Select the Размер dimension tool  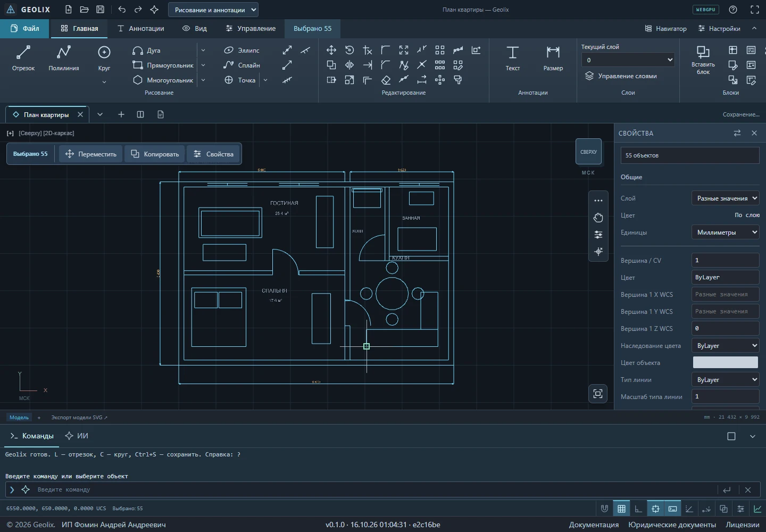[x=553, y=59]
